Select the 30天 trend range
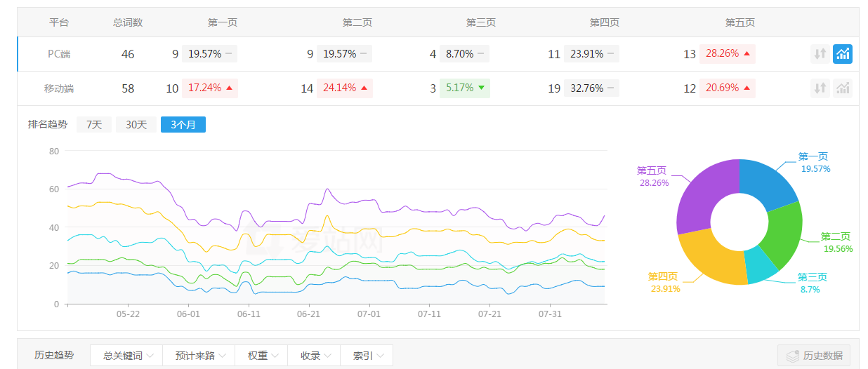Viewport: 868px width, 369px height. pyautogui.click(x=136, y=125)
